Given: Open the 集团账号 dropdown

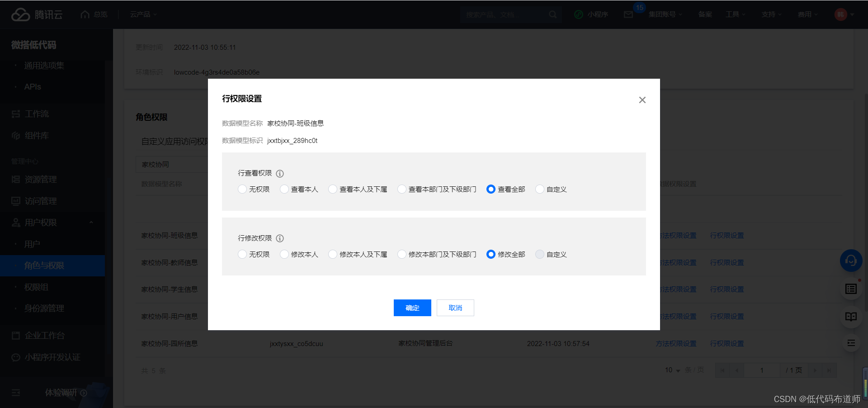Looking at the screenshot, I should (665, 14).
